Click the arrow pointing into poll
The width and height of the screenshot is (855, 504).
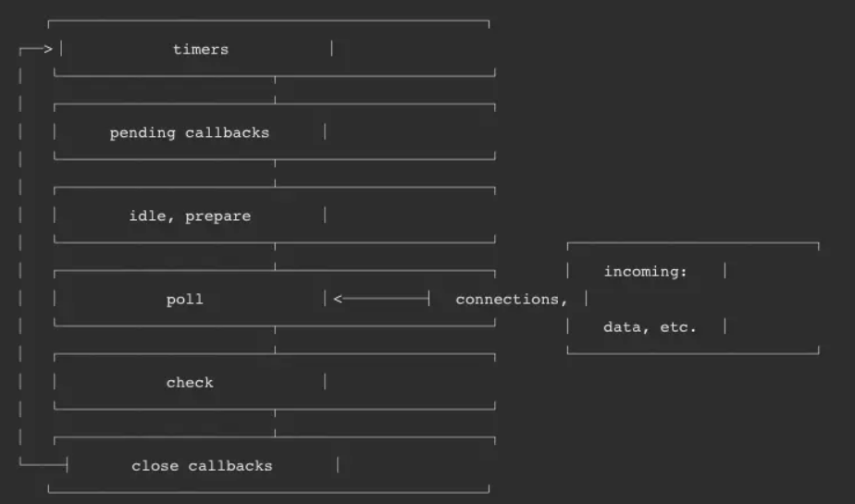tap(381, 299)
